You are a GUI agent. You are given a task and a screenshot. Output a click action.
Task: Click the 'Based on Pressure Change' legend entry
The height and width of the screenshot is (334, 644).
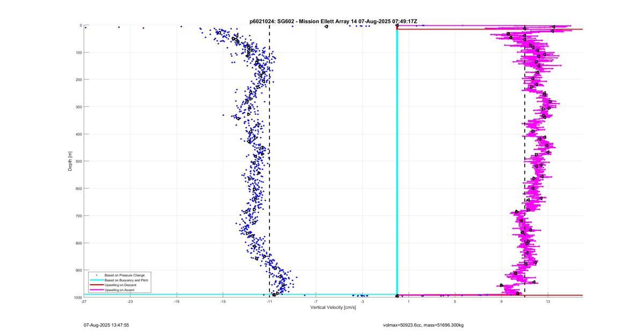pos(125,275)
